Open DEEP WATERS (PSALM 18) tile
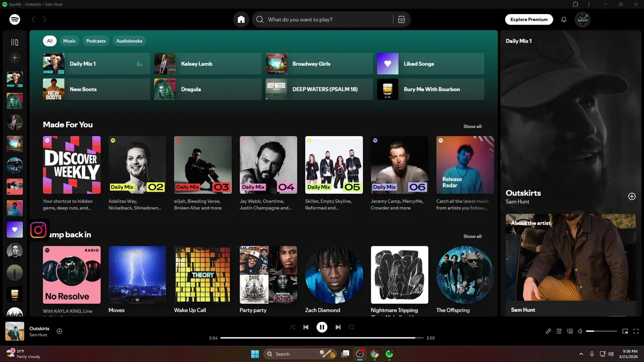 point(319,89)
